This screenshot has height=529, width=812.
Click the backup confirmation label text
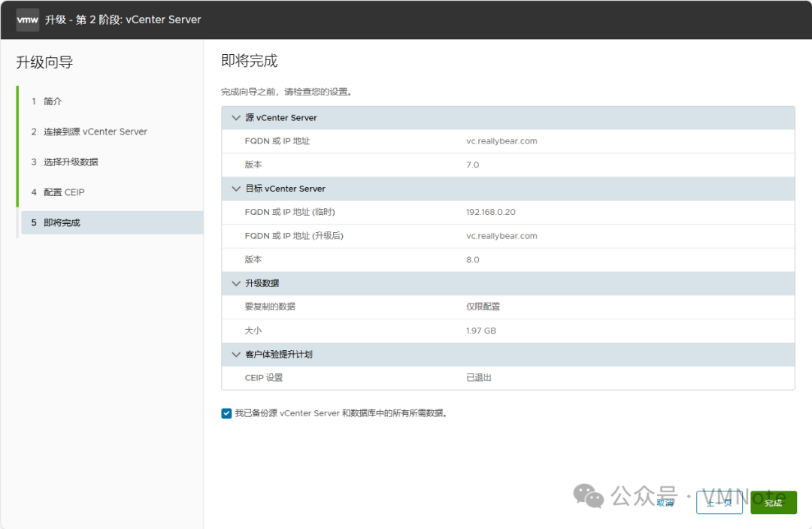pyautogui.click(x=341, y=413)
